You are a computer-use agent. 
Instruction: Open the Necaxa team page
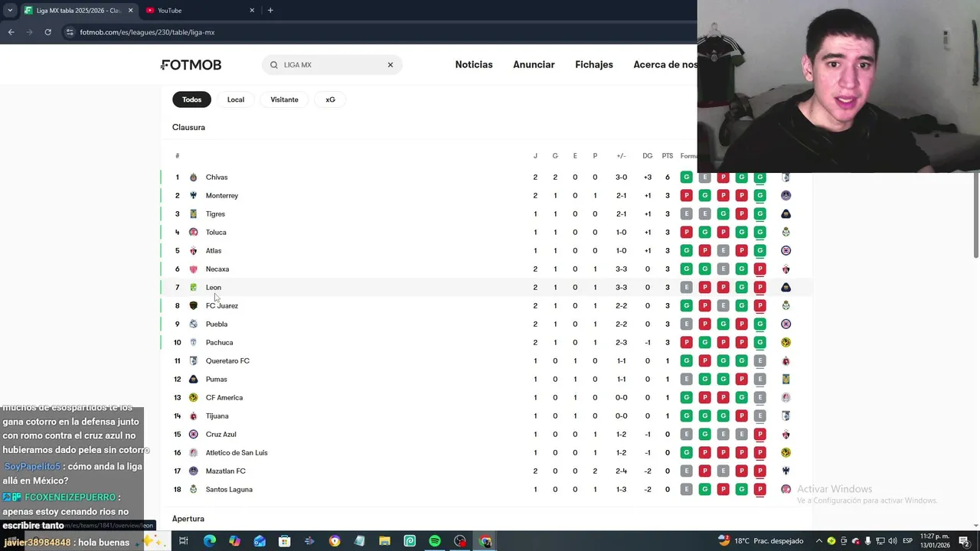pyautogui.click(x=217, y=269)
